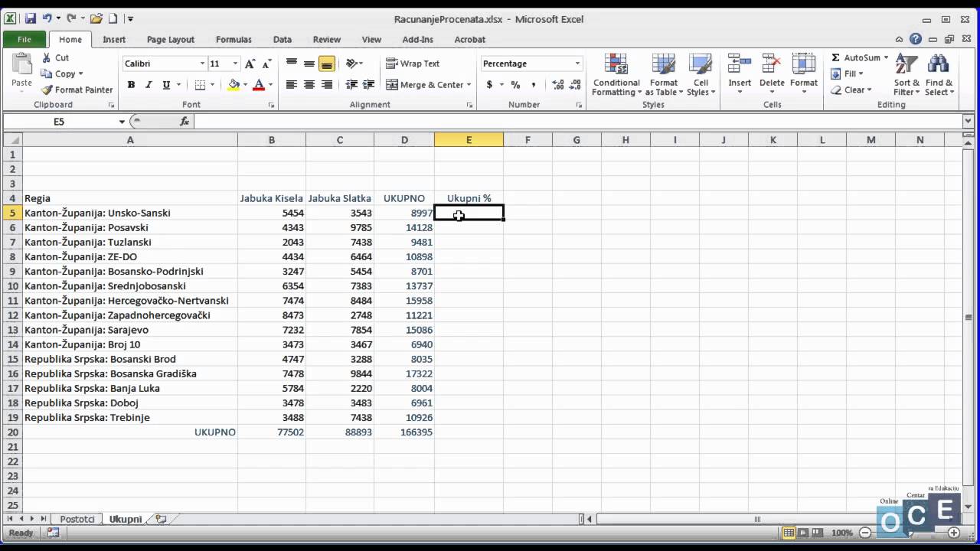
Task: Click the Increase Indent icon
Action: pos(369,85)
